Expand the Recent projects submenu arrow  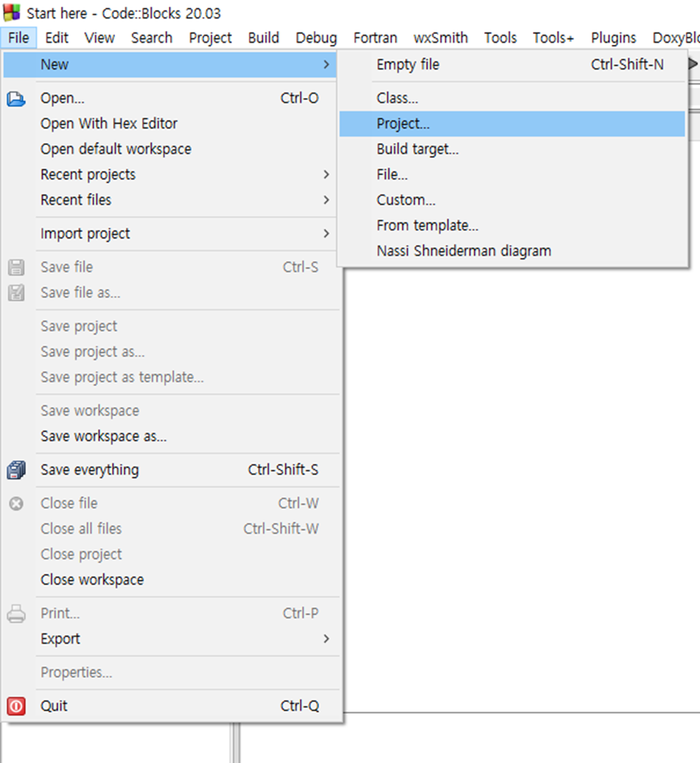tap(326, 175)
